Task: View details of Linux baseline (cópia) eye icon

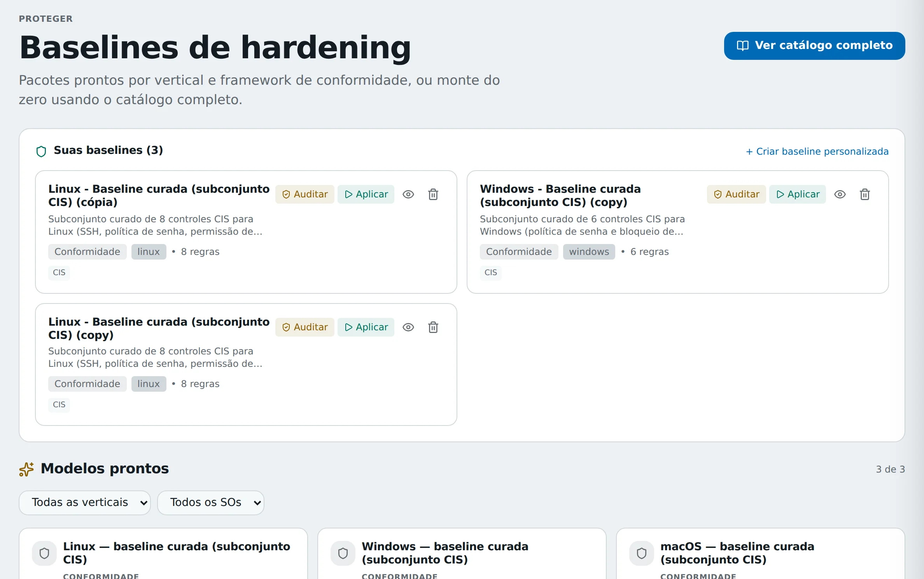Action: click(408, 194)
